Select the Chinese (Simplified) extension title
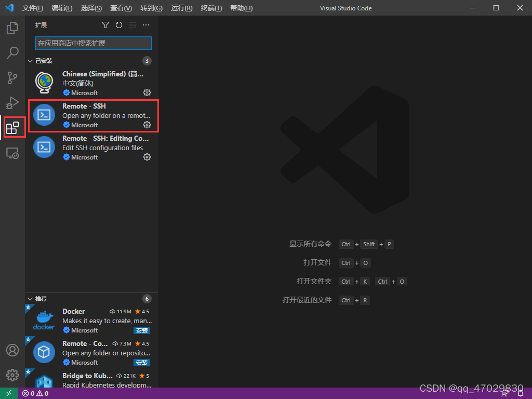532x399 pixels. [103, 74]
